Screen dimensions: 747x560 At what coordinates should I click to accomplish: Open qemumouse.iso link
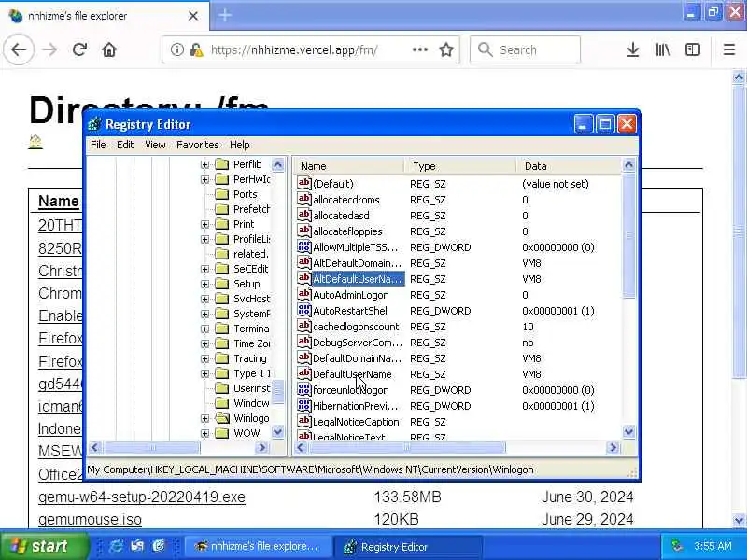coord(90,519)
